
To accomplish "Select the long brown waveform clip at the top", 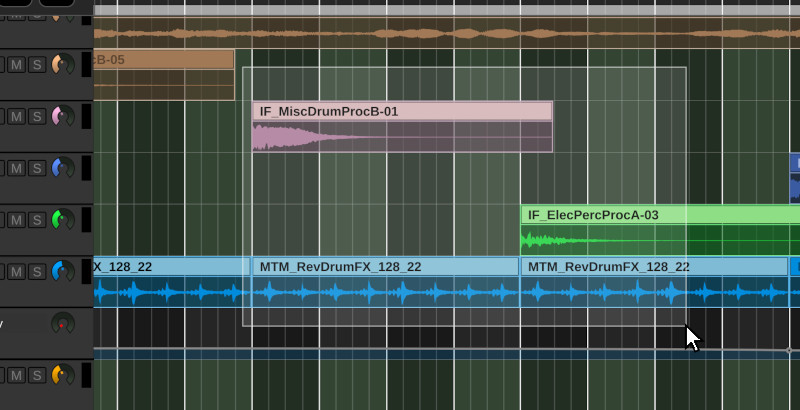I will (x=447, y=33).
